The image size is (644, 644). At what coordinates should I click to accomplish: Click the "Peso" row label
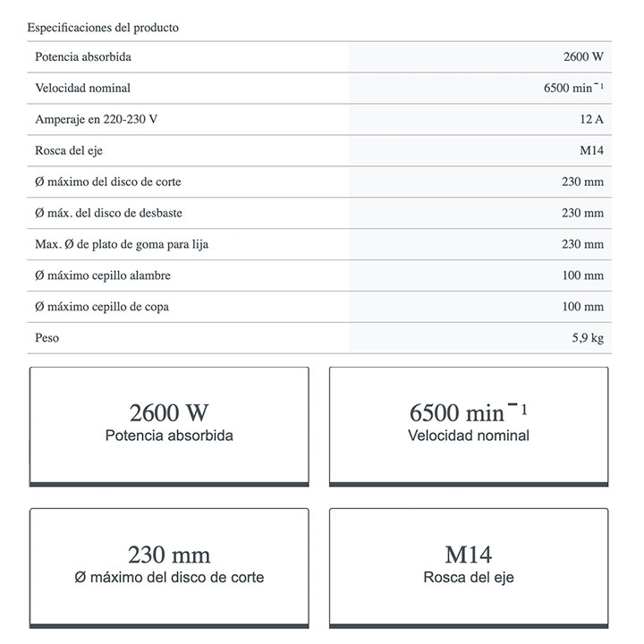click(47, 338)
